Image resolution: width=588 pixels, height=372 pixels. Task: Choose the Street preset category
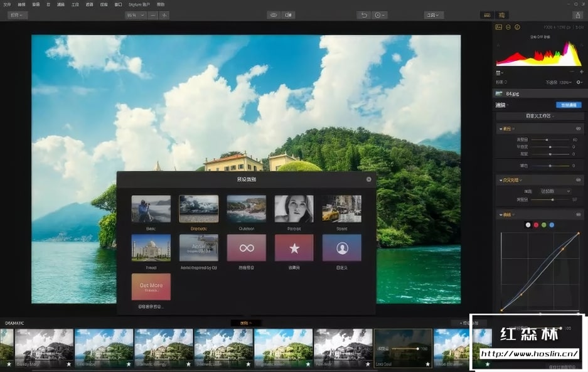[341, 209]
